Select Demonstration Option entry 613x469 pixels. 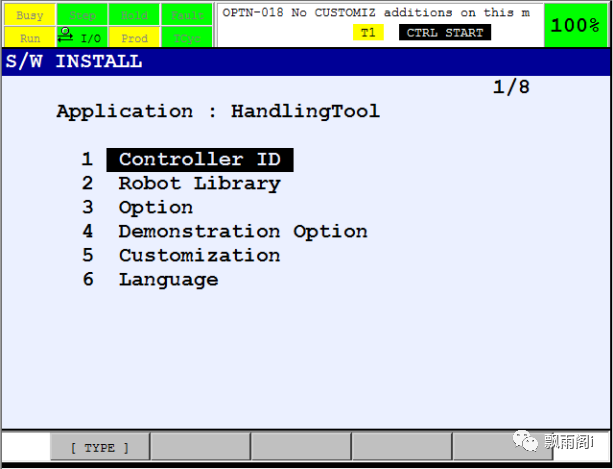tap(243, 232)
